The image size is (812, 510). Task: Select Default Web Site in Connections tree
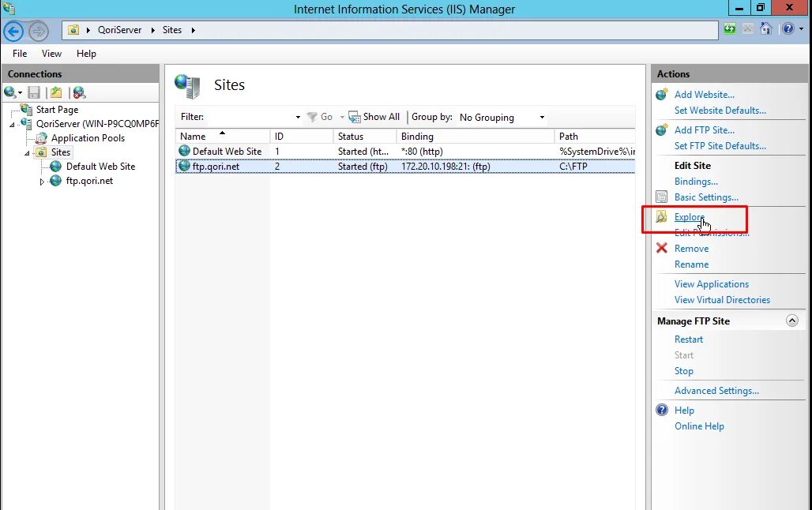tap(100, 167)
